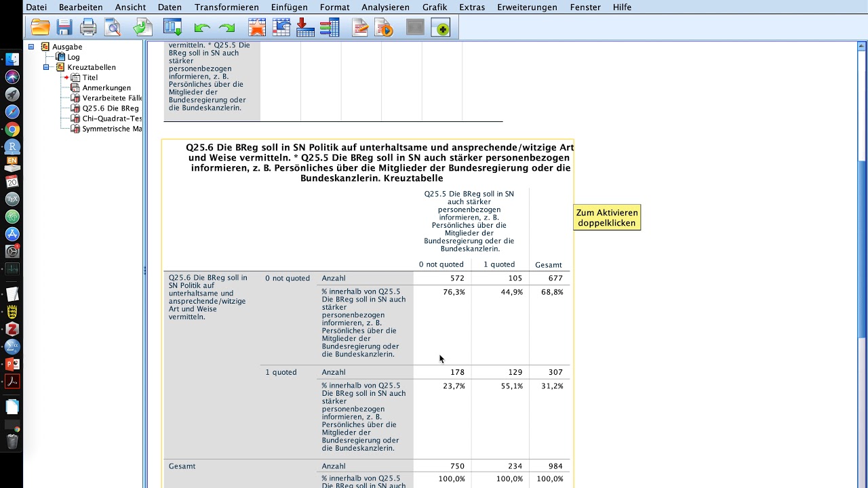Image resolution: width=868 pixels, height=488 pixels.
Task: Open Finder from the dock
Action: [12, 59]
